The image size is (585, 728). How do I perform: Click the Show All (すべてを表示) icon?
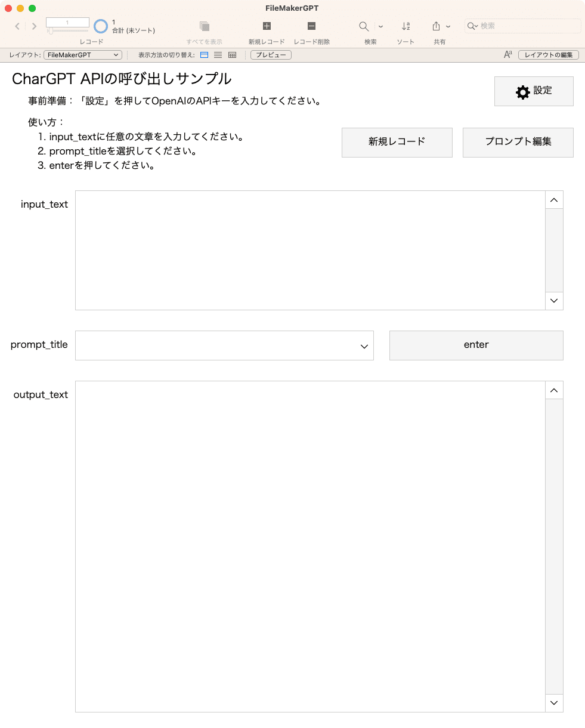(205, 26)
